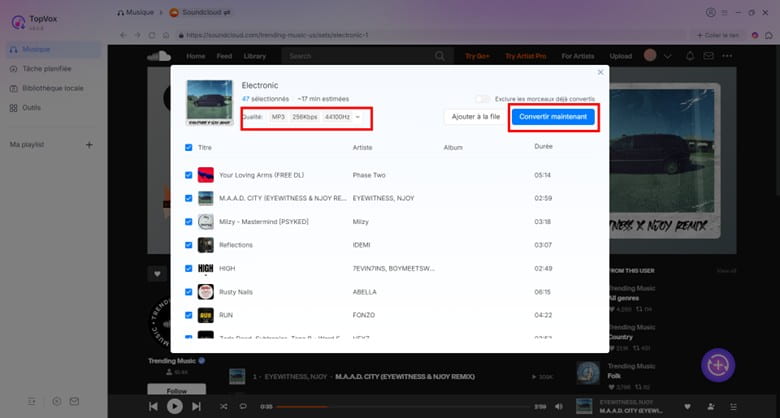Uncheck the select-all checkbox beside Titre
The height and width of the screenshot is (418, 780).
(x=189, y=147)
